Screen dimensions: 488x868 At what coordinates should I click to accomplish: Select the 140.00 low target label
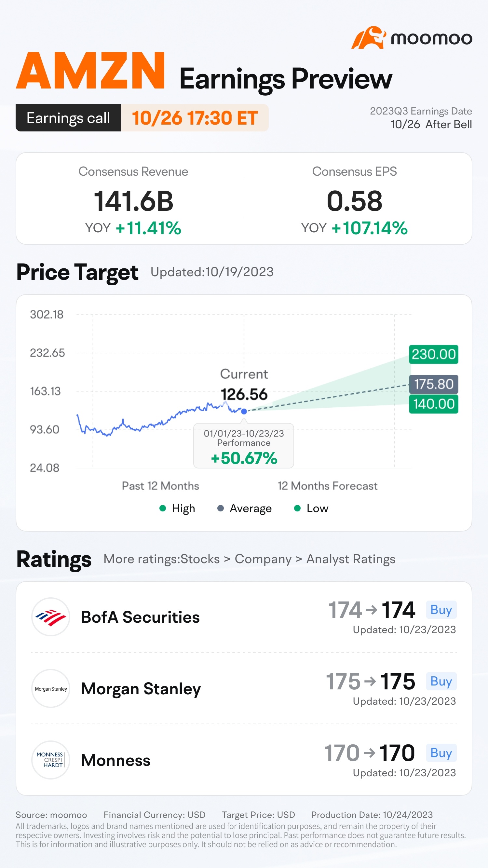point(433,404)
